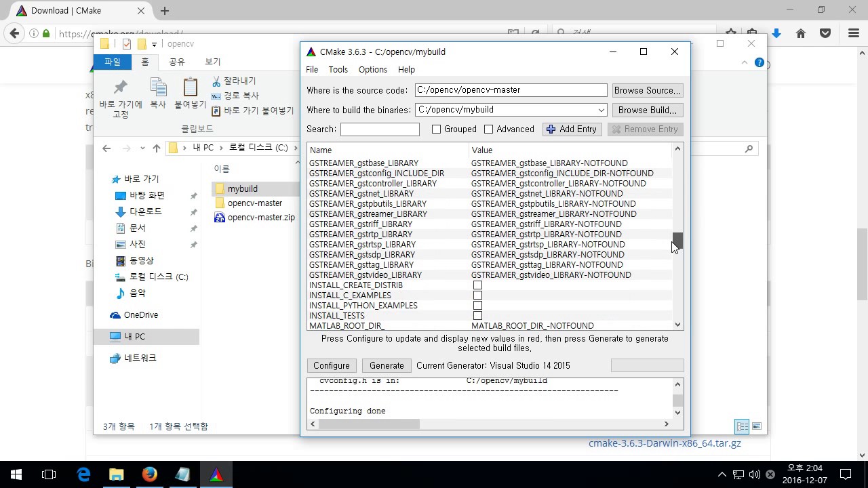Open Task View on taskbar
868x488 pixels.
(49, 474)
